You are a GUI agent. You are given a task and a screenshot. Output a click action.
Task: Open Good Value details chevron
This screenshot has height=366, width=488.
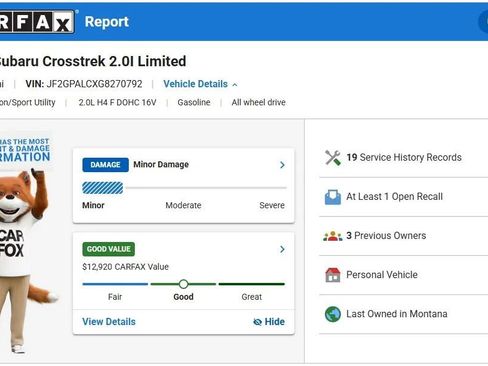coord(282,249)
